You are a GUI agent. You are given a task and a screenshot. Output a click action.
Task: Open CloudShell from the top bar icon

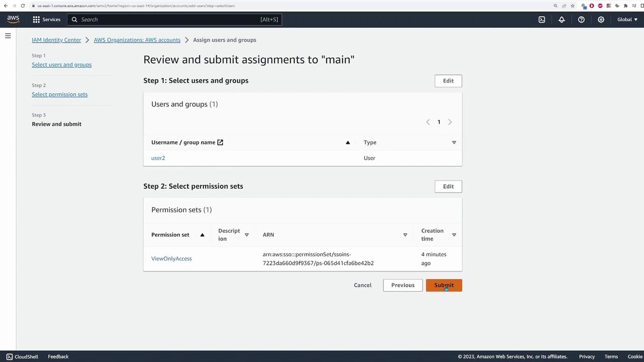coord(541,20)
